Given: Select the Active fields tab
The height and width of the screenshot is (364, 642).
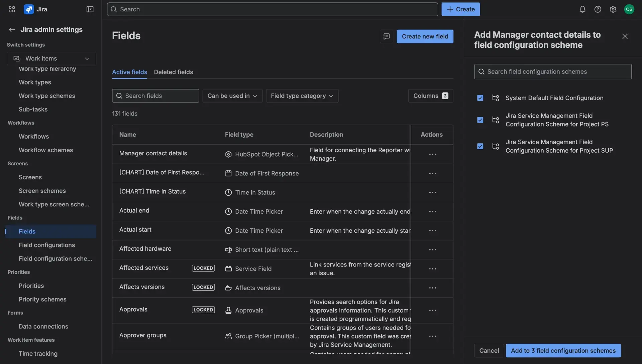Looking at the screenshot, I should point(129,72).
